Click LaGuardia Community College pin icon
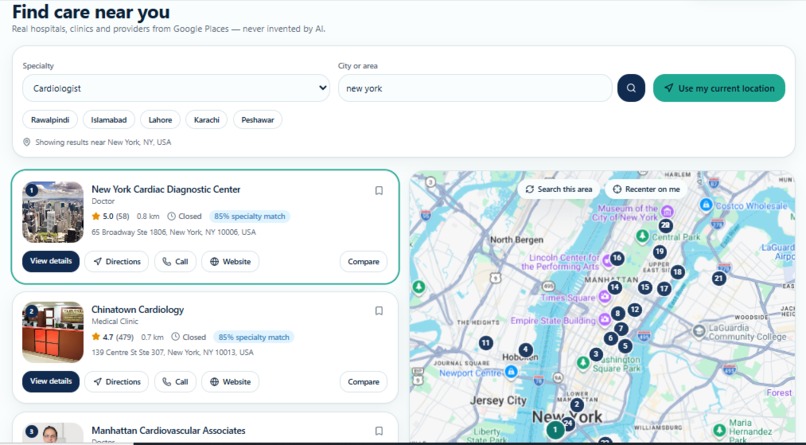The image size is (806, 445). click(x=699, y=331)
